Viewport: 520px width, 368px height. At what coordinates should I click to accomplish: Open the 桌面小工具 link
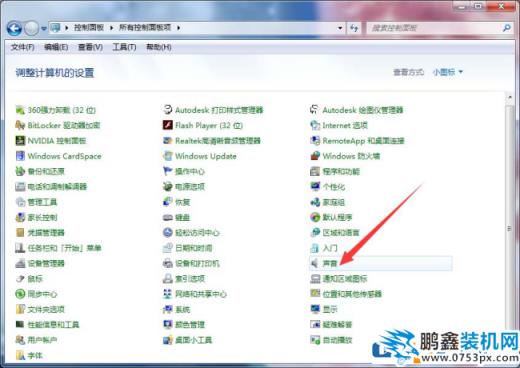[194, 340]
